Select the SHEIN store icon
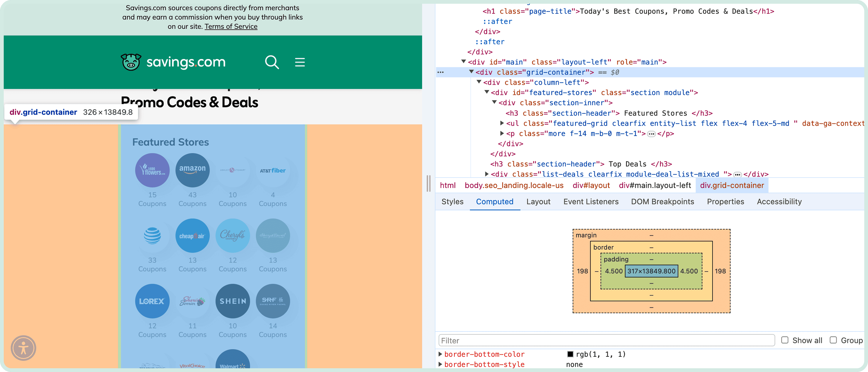 point(233,301)
